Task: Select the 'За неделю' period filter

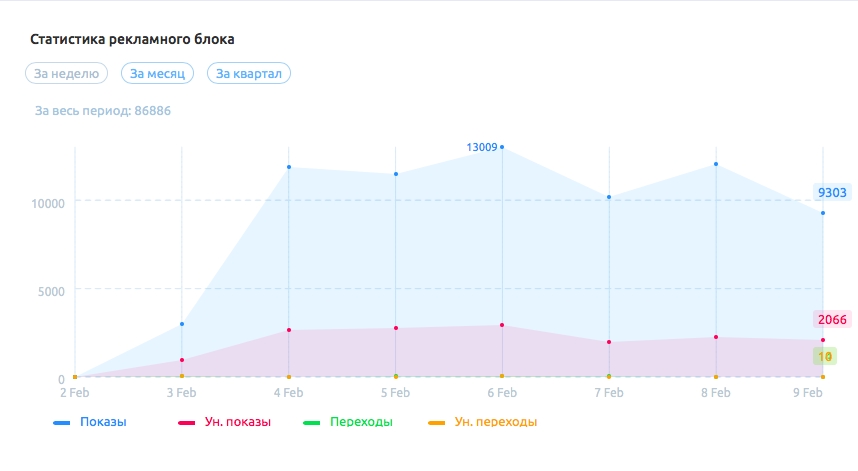Action: coord(66,73)
